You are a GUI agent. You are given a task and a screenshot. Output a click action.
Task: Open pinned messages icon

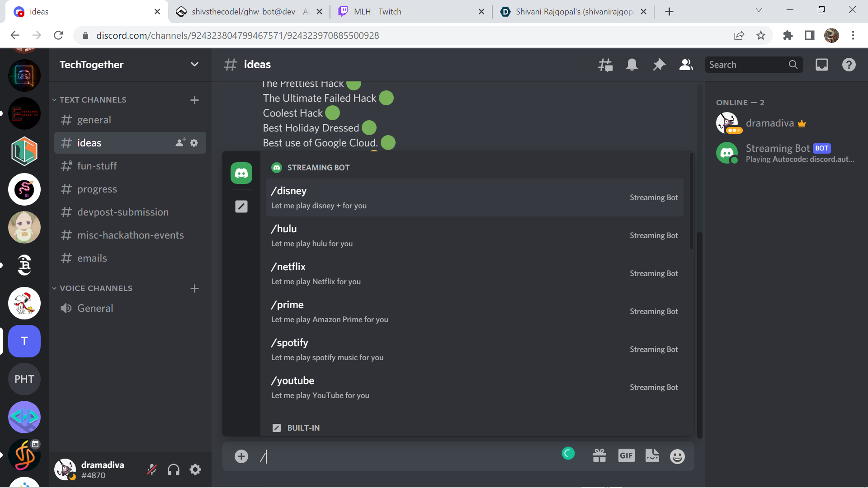click(x=659, y=65)
